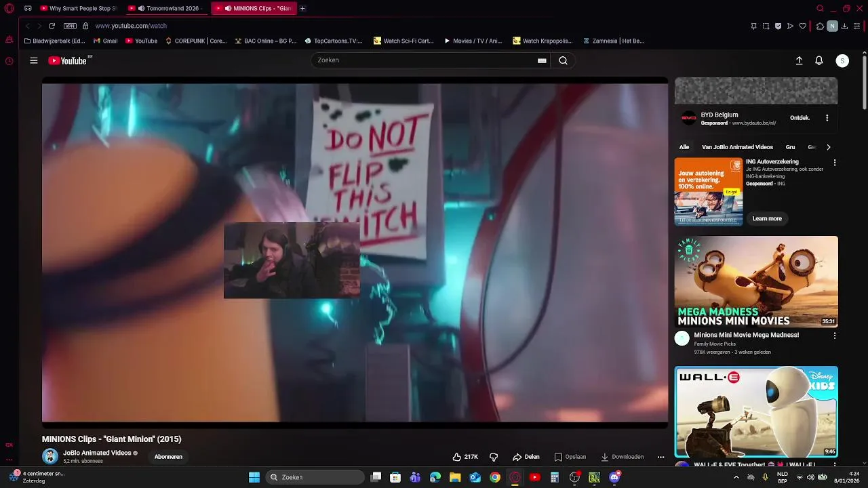Open the 'Bladwijzerbalk' bookmarks folder
This screenshot has height=488, width=868.
[x=54, y=41]
